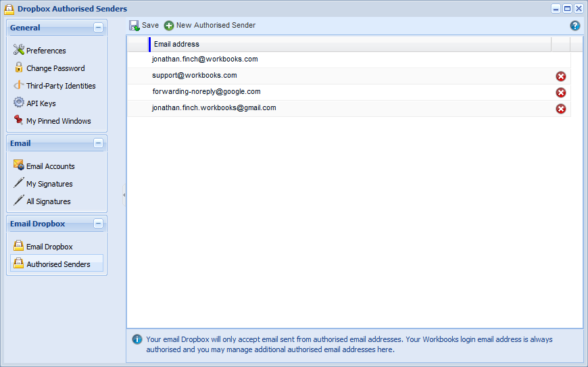Open API Keys section
588x367 pixels.
[x=41, y=103]
